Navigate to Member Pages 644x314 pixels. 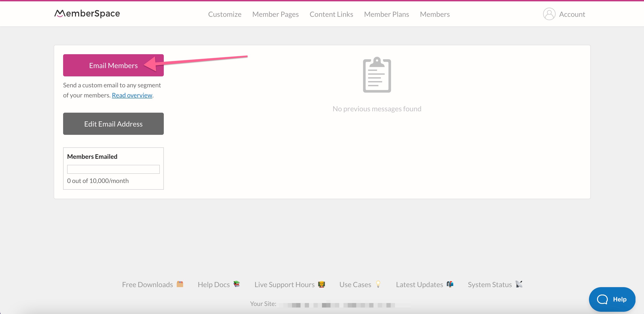click(x=275, y=14)
